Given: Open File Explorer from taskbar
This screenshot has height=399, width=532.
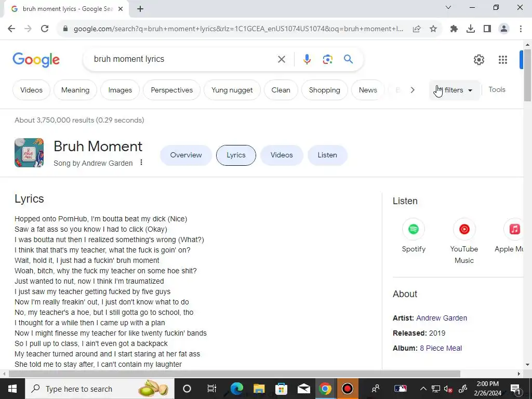Looking at the screenshot, I should point(259,389).
